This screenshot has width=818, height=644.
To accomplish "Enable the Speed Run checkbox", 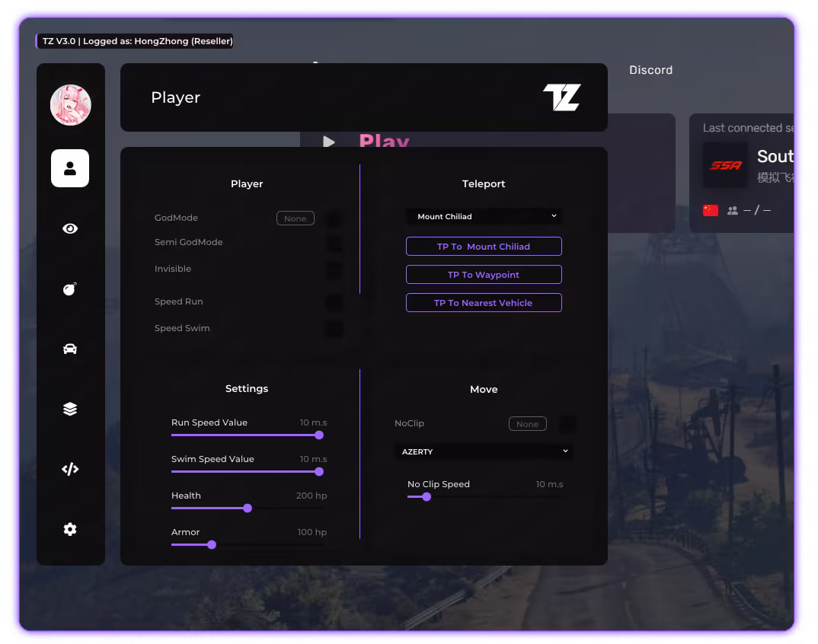I will pos(334,302).
